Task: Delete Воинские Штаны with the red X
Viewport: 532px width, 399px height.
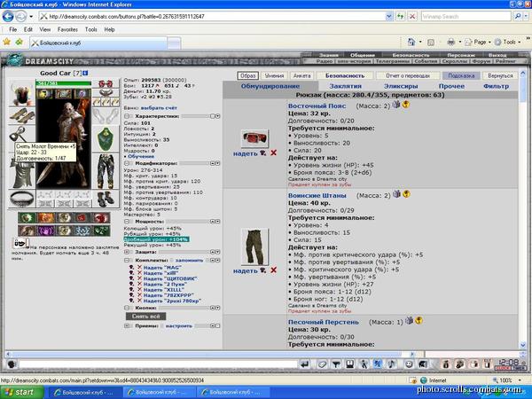Action: [273, 270]
